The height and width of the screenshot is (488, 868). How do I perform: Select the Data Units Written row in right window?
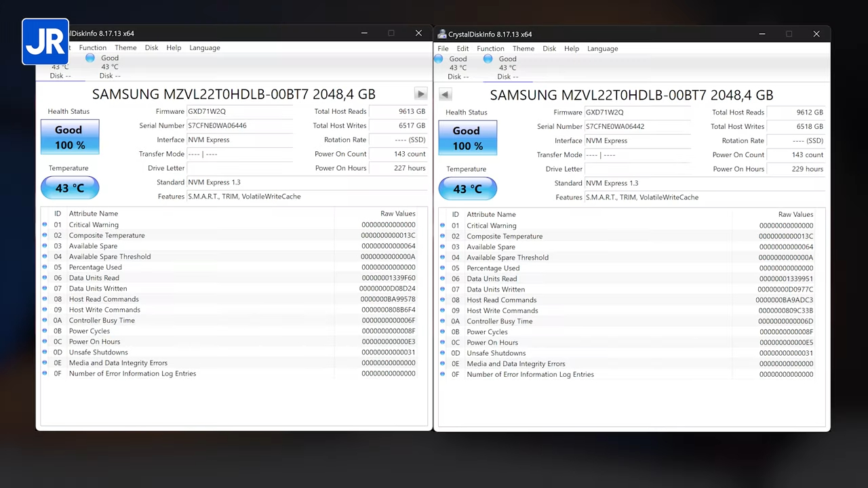pyautogui.click(x=631, y=289)
